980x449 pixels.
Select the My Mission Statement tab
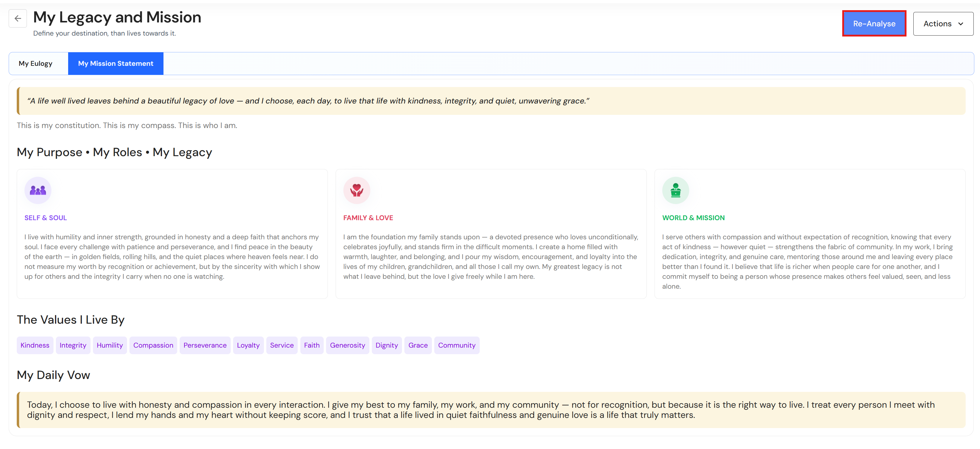[x=116, y=64]
